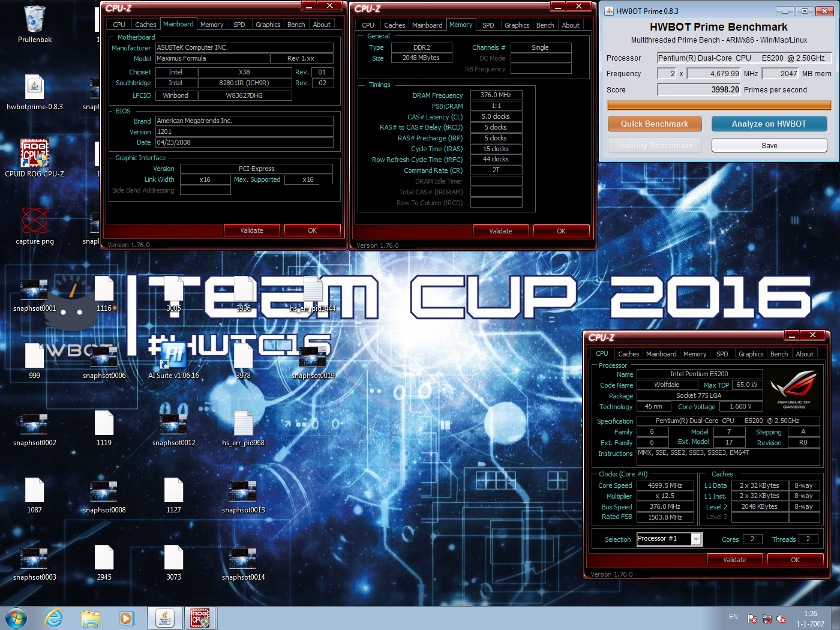Open snaphsot0008 desktop file
This screenshot has height=630, width=840.
click(x=104, y=496)
